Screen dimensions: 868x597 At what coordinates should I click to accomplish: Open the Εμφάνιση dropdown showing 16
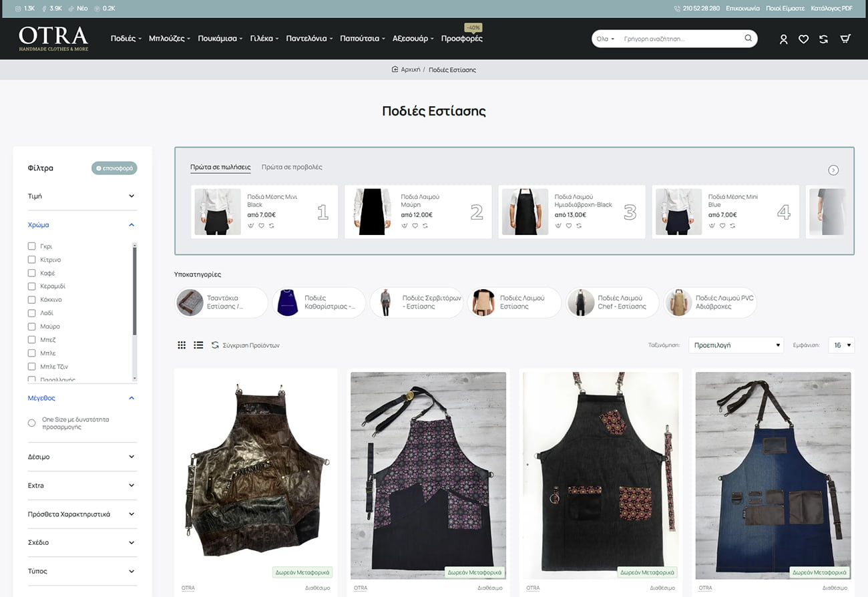pyautogui.click(x=841, y=345)
